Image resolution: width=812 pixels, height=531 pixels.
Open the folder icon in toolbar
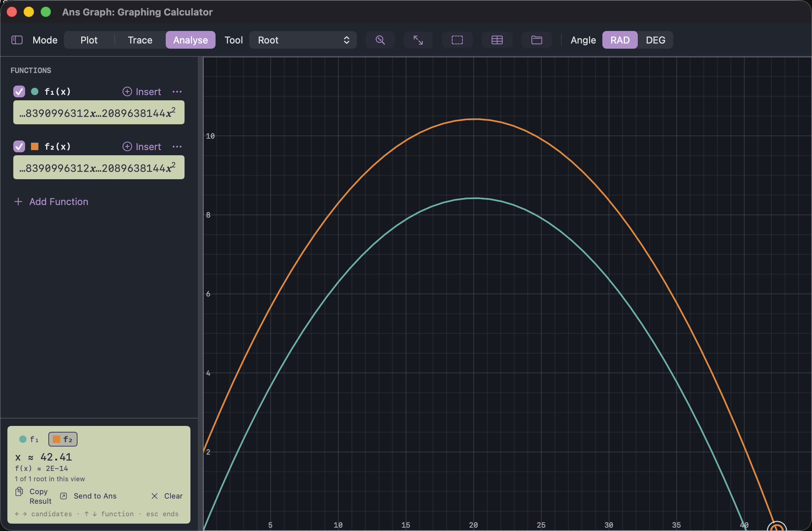[x=537, y=40]
